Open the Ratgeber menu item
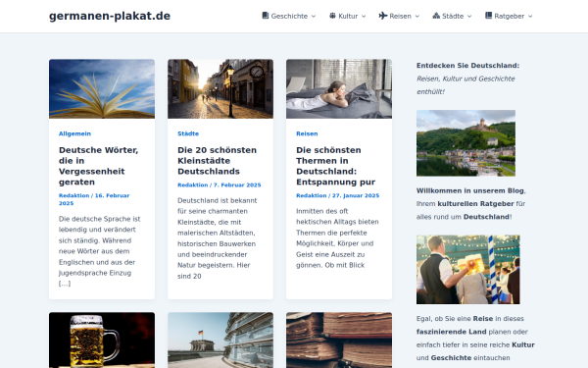The height and width of the screenshot is (368, 588). (x=509, y=16)
